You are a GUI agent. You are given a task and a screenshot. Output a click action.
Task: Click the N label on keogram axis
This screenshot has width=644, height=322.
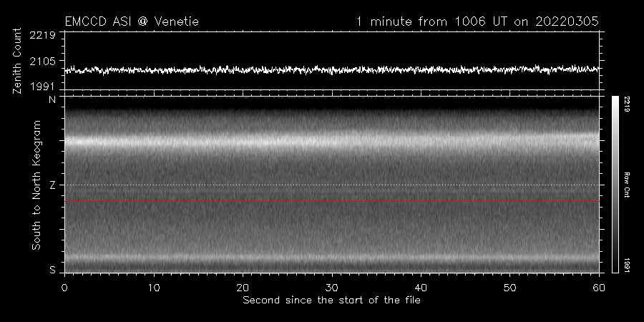[52, 99]
